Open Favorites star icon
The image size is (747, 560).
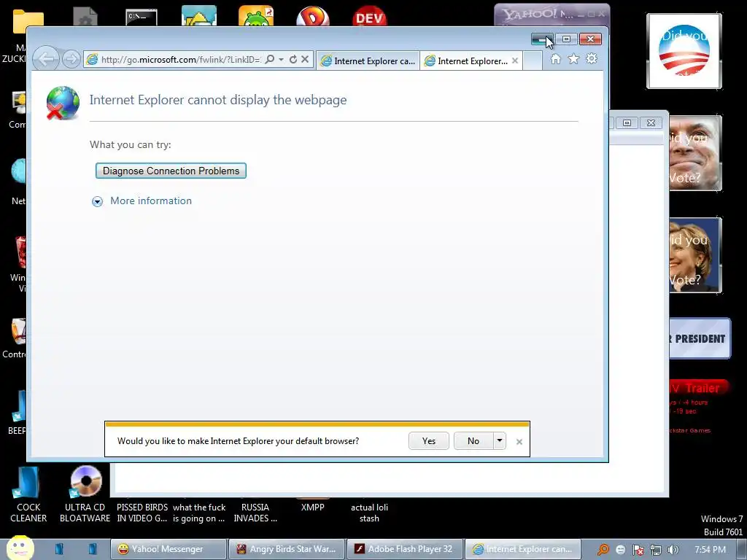tap(573, 59)
